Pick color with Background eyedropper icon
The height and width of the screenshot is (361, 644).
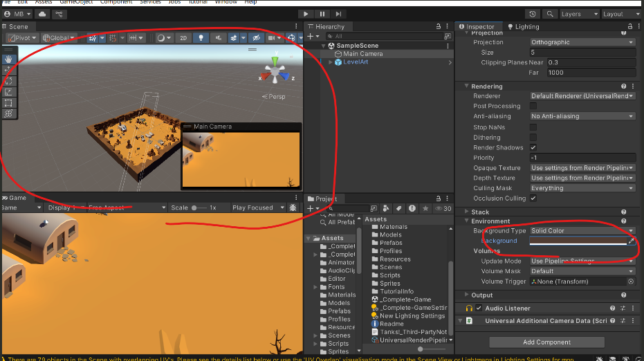pos(632,241)
